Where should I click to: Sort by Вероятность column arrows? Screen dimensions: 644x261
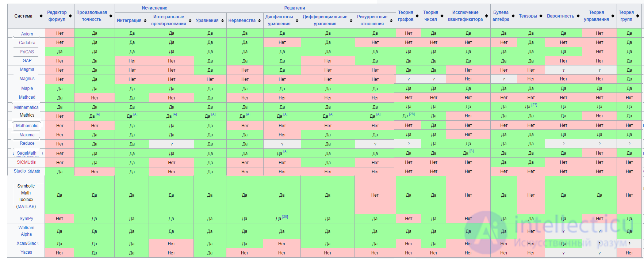[x=578, y=16]
